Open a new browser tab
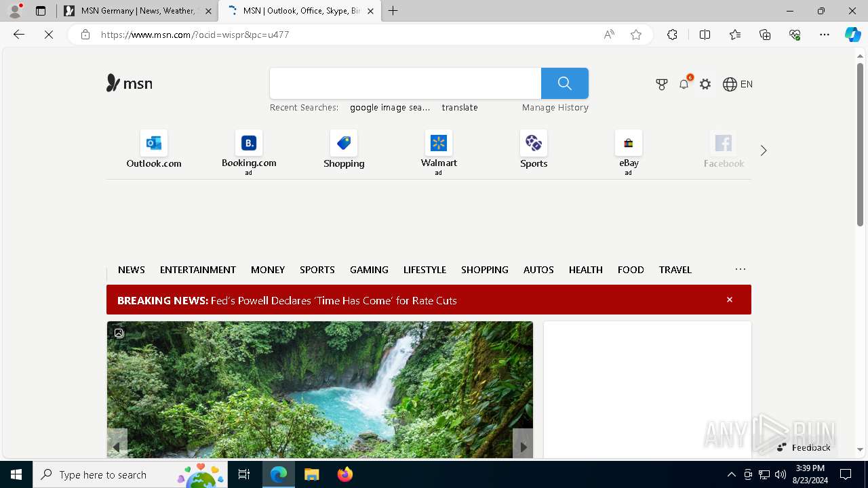The height and width of the screenshot is (488, 868). (x=393, y=11)
